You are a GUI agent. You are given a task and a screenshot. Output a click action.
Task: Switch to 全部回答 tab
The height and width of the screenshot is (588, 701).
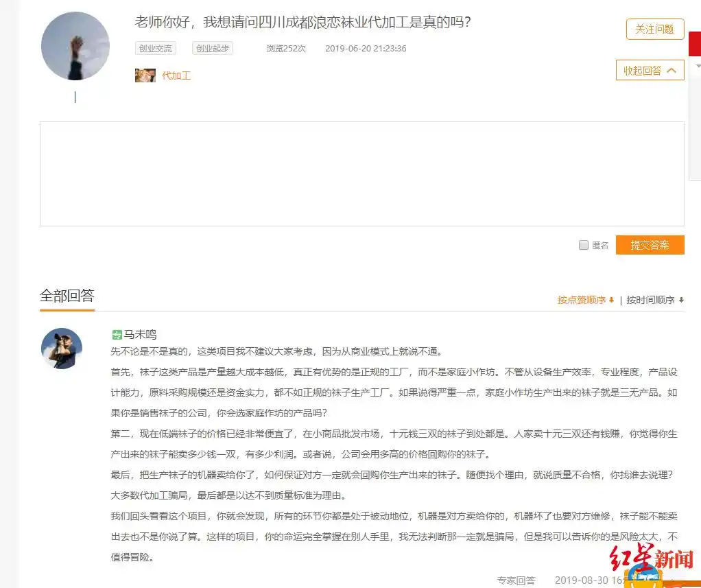(67, 296)
